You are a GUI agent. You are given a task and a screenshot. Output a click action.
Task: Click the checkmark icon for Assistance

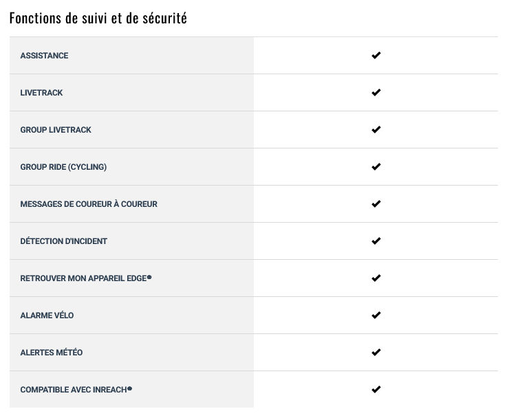(376, 56)
